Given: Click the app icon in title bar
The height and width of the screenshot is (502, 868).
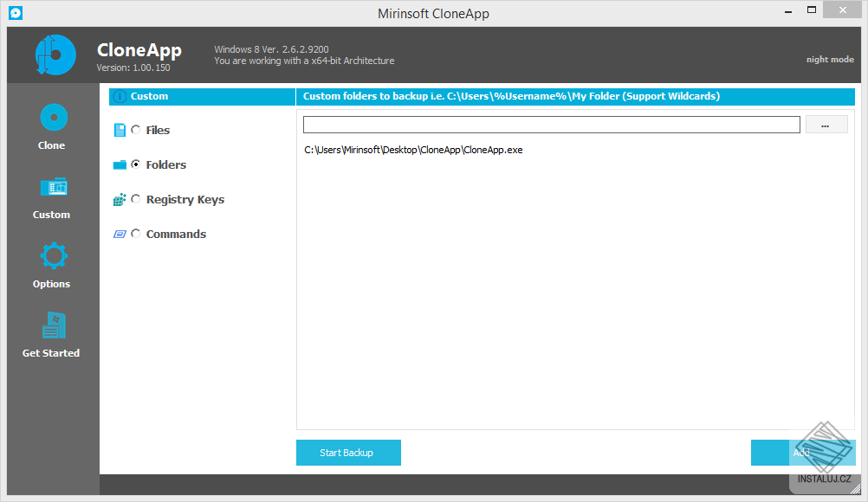Looking at the screenshot, I should point(16,13).
